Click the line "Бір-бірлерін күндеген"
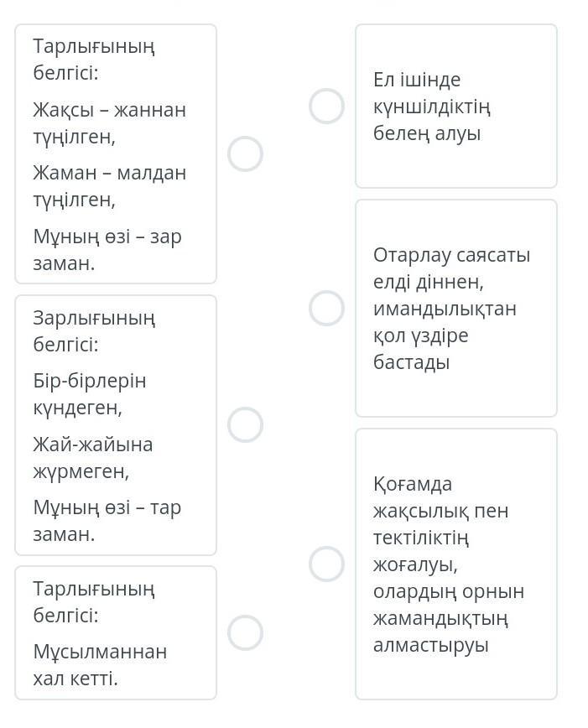This screenshot has width=588, height=728. tap(89, 394)
